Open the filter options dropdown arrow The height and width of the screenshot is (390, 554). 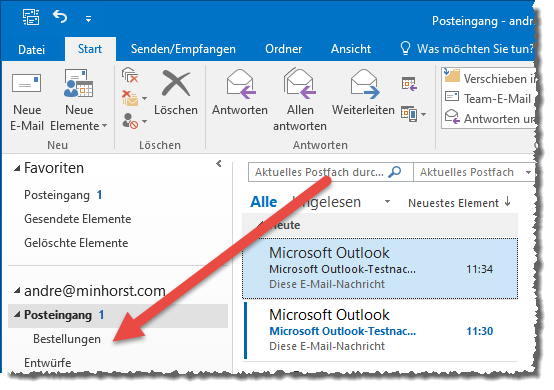387,202
